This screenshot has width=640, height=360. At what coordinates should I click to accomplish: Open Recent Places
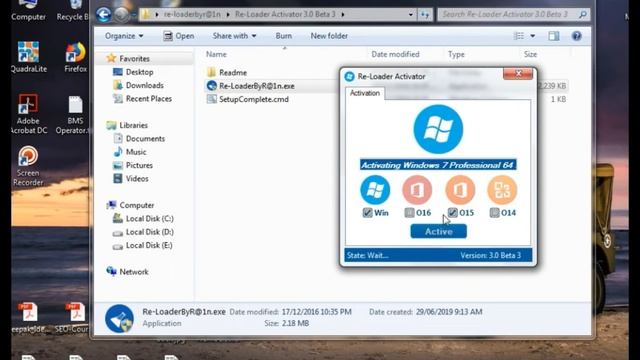coord(142,98)
